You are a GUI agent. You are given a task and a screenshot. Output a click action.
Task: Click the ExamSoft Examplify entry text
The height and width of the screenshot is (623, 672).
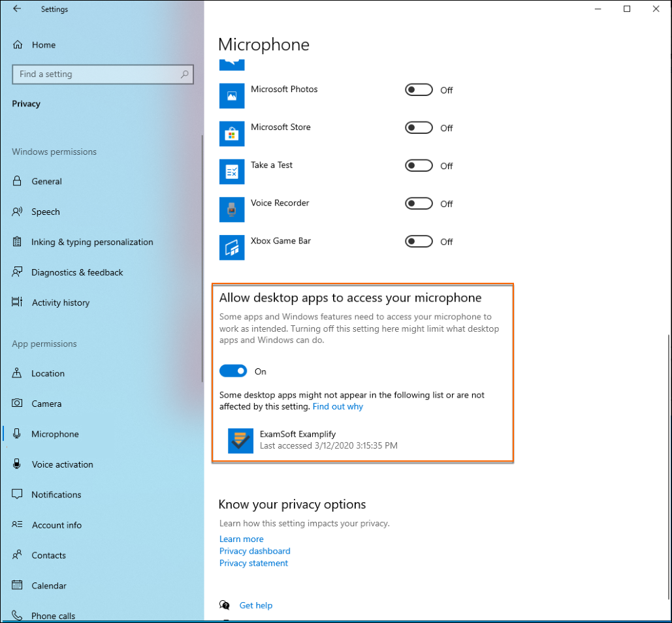(x=298, y=434)
